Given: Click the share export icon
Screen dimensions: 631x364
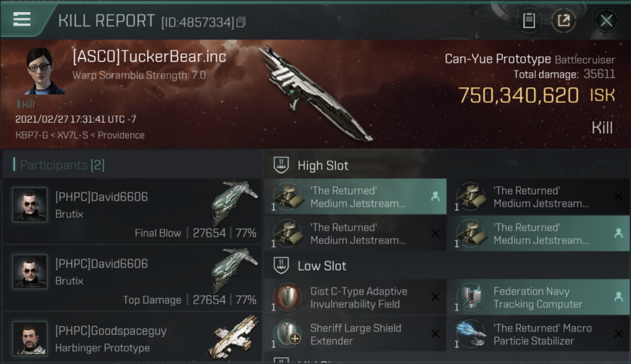Looking at the screenshot, I should click(564, 20).
